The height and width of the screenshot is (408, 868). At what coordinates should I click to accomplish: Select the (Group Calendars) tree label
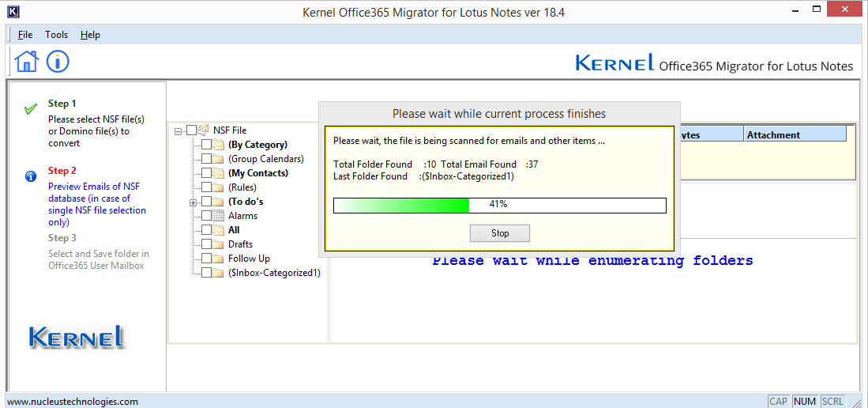tap(266, 159)
